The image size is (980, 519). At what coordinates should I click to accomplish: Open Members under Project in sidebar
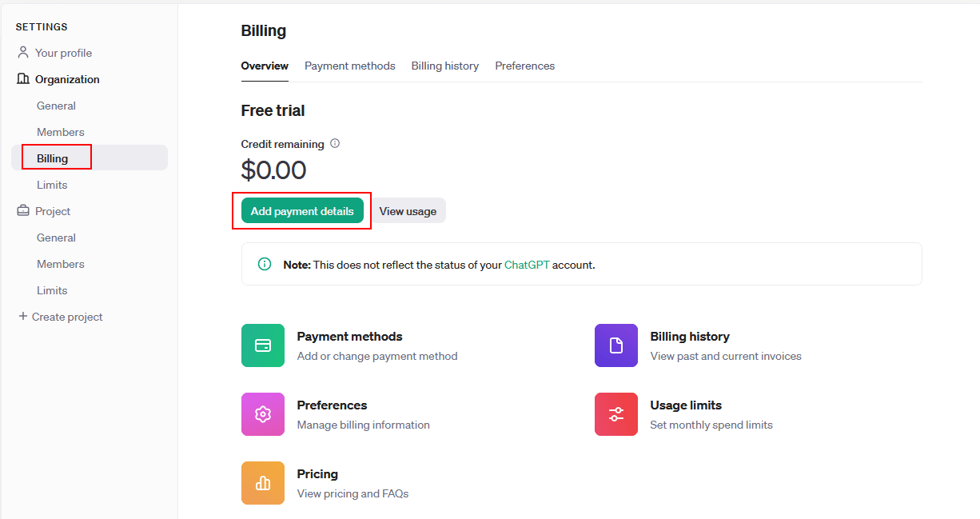point(60,264)
